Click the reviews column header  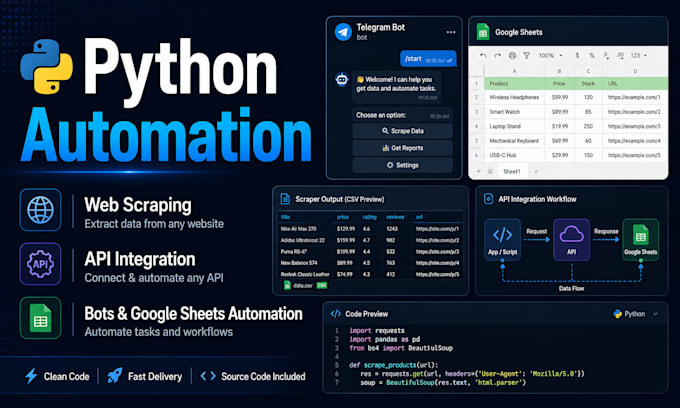click(395, 217)
